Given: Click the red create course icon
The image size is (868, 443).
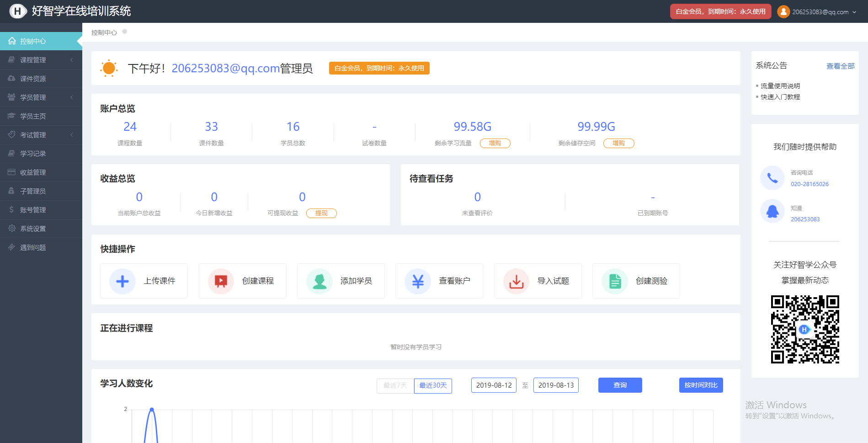Looking at the screenshot, I should [221, 281].
